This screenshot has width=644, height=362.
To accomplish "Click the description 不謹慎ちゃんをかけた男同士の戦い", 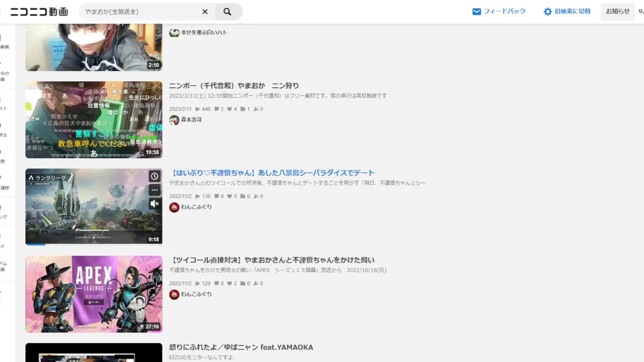I will point(278,270).
